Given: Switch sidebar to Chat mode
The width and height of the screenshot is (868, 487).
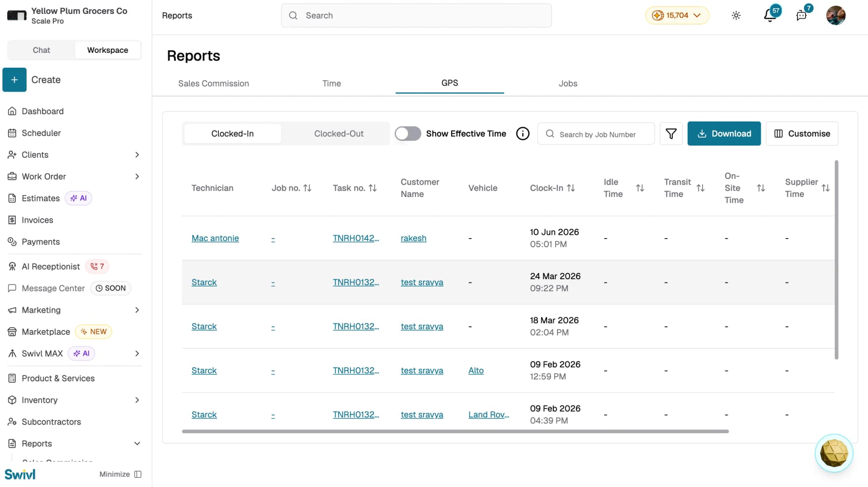Looking at the screenshot, I should click(x=41, y=50).
